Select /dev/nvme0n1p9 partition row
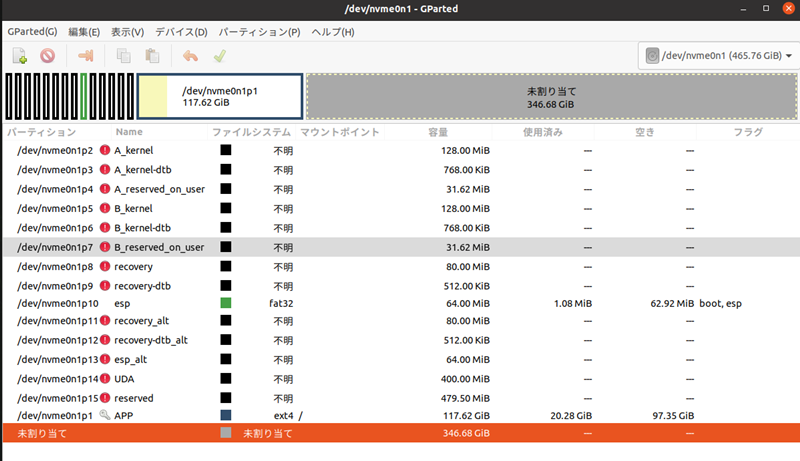800x461 pixels. tap(401, 286)
